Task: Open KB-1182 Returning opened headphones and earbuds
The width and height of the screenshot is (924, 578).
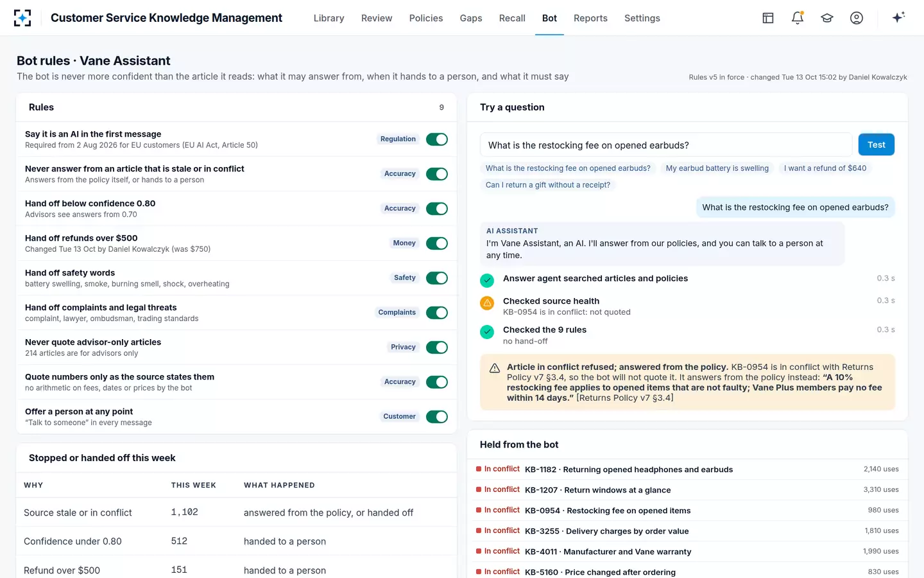Action: coord(687,469)
